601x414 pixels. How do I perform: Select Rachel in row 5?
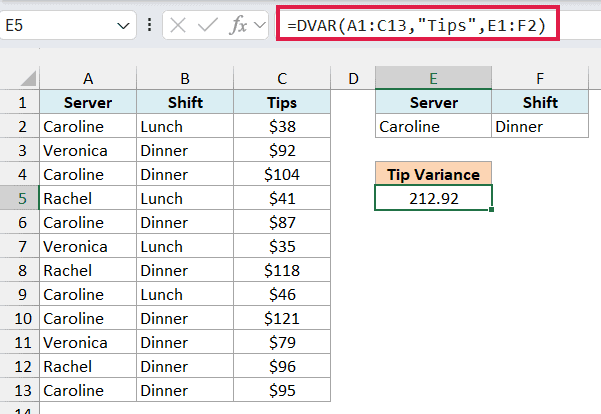(88, 198)
